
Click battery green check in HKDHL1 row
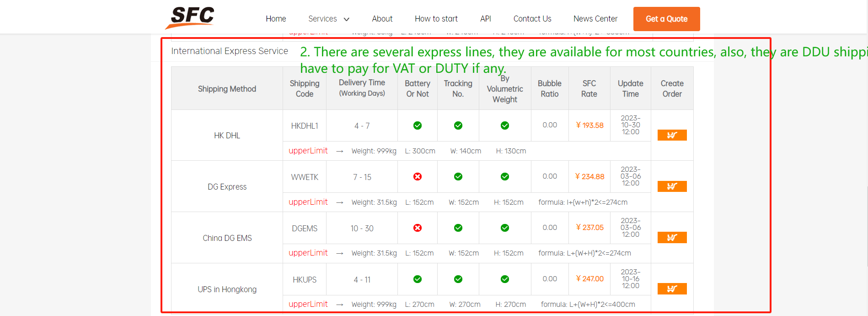(x=418, y=125)
